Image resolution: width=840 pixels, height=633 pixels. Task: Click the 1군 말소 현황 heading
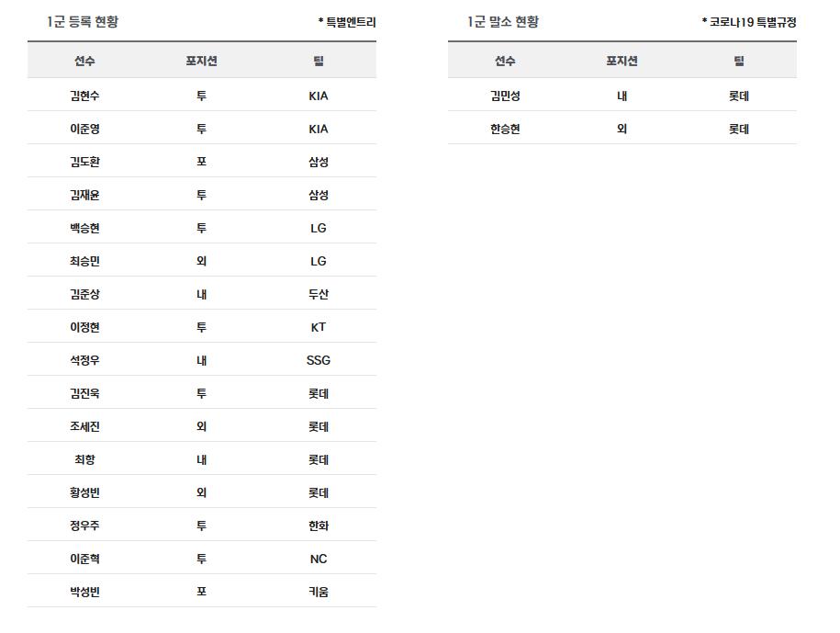503,22
